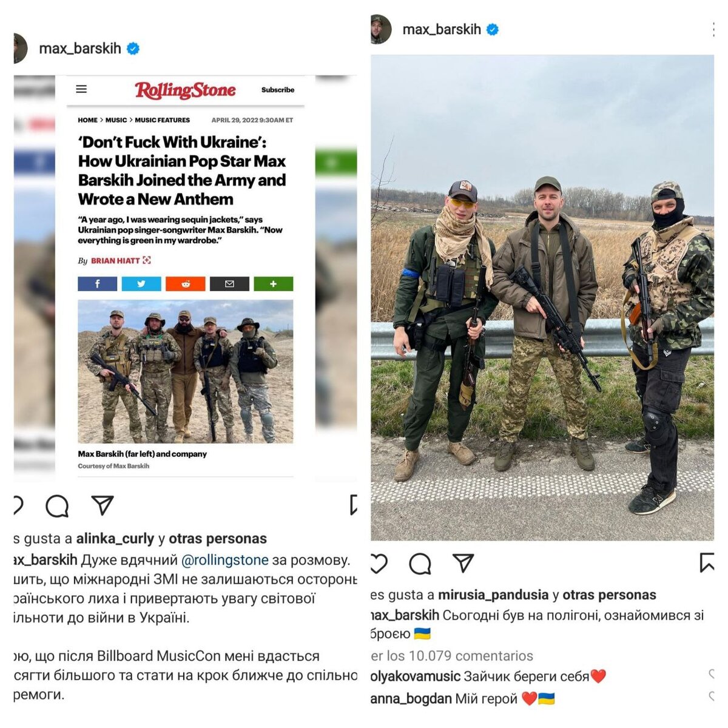Screen dimensions: 728x728
Task: Open MUSIC FEATURES breadcrumb link
Action: (162, 120)
